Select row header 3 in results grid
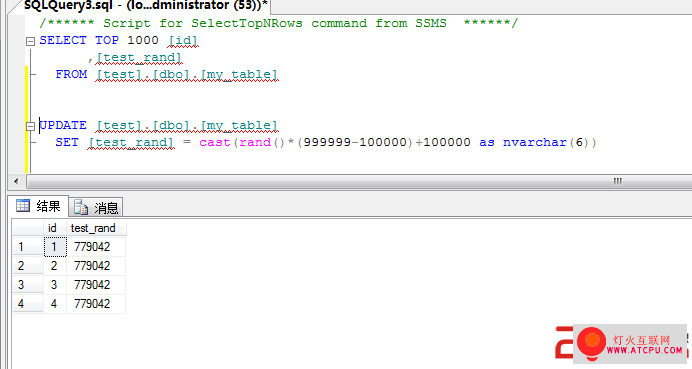 (28, 285)
